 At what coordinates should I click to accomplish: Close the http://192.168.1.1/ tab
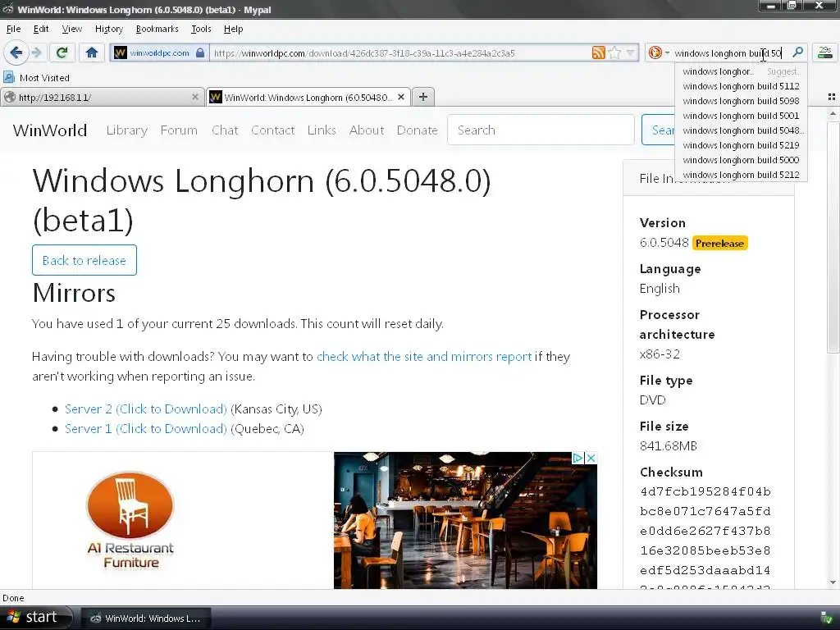(195, 97)
